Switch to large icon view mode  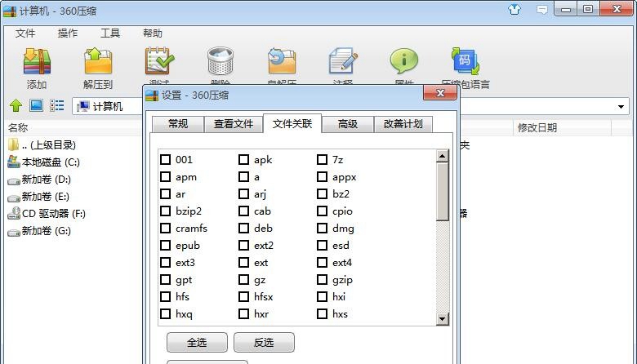(36, 106)
